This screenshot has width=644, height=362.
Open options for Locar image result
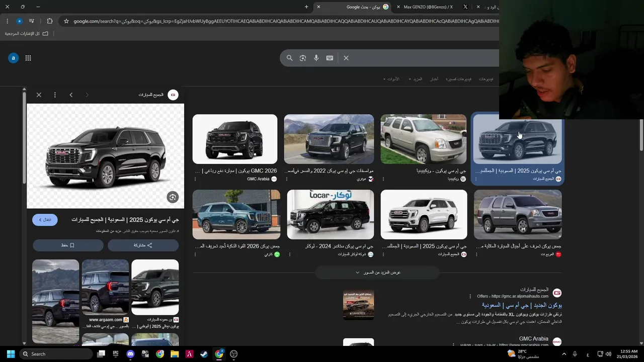coord(290,254)
